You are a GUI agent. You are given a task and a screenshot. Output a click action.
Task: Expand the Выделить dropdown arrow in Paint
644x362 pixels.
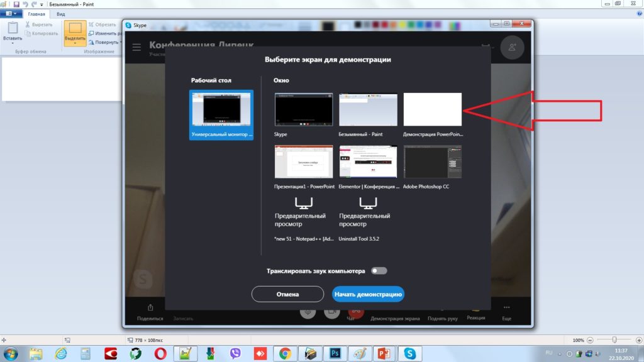75,43
